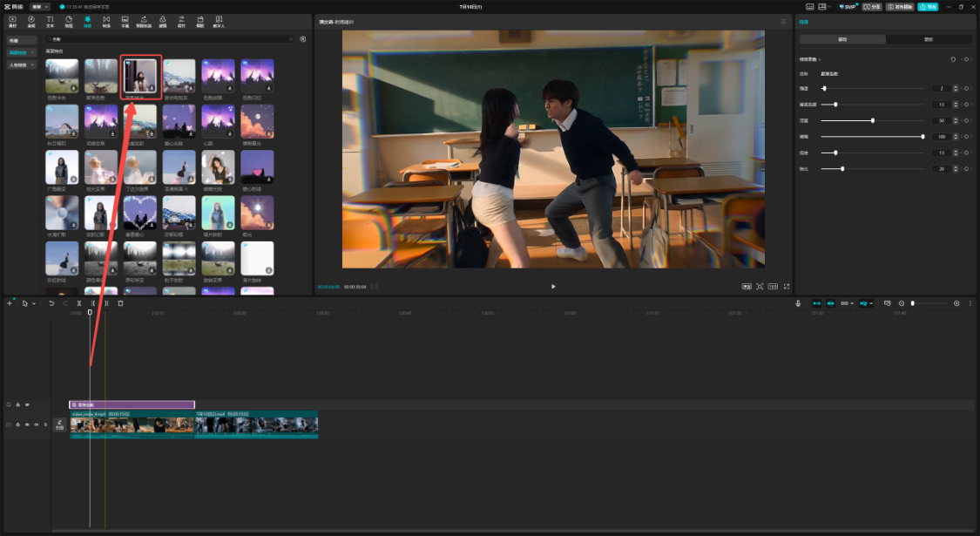Click the reset icon in the effect parameters header
The image size is (980, 536).
(x=953, y=59)
